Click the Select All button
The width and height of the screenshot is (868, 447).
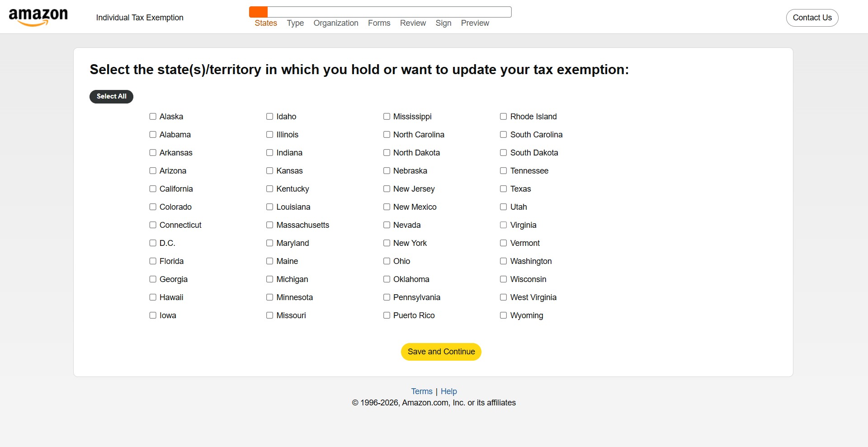pos(111,96)
